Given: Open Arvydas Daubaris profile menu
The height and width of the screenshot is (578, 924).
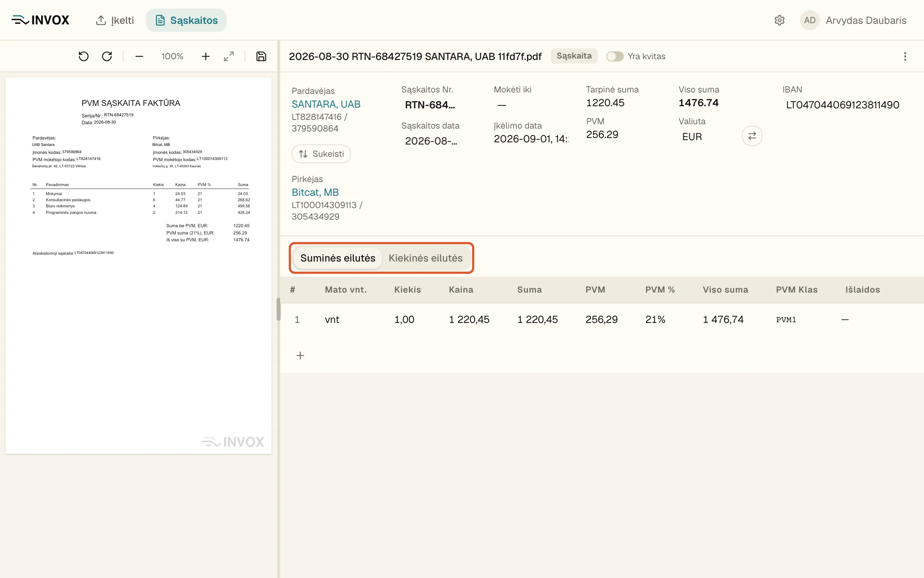Looking at the screenshot, I should (x=866, y=20).
